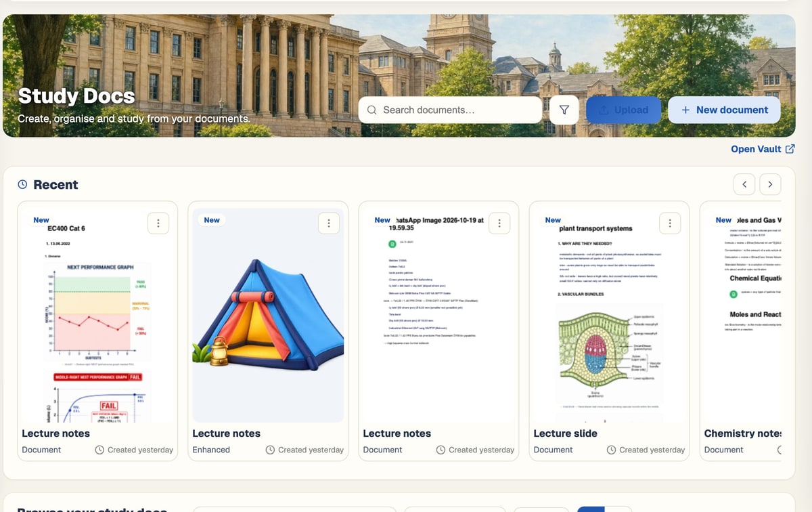
Task: Open options menu for WhatsApp Image card
Action: (x=499, y=223)
